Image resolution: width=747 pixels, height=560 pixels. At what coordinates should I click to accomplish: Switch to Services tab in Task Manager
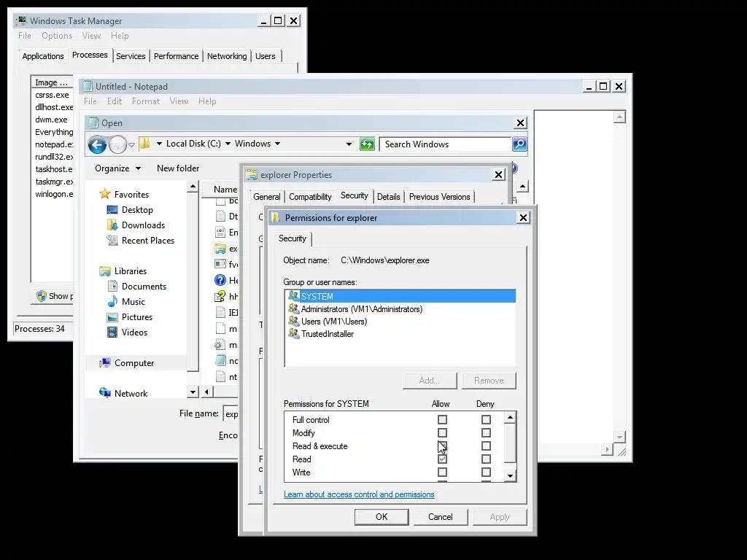click(x=131, y=56)
